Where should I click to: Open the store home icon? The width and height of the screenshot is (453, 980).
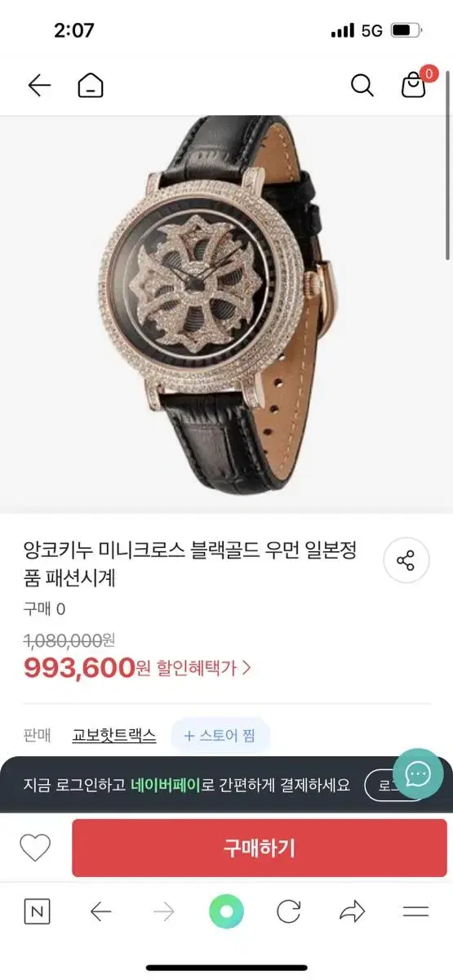91,86
